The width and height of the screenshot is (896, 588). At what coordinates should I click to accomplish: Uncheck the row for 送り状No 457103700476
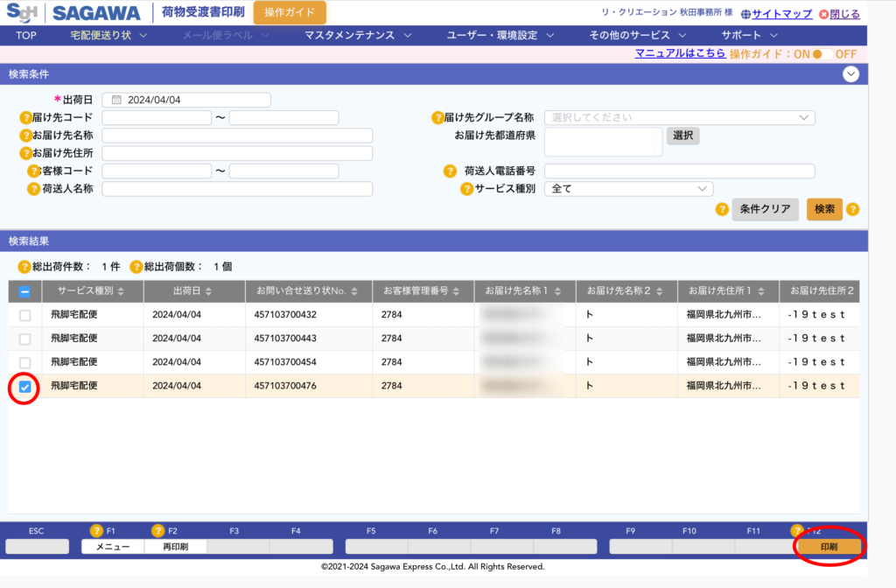tap(24, 385)
